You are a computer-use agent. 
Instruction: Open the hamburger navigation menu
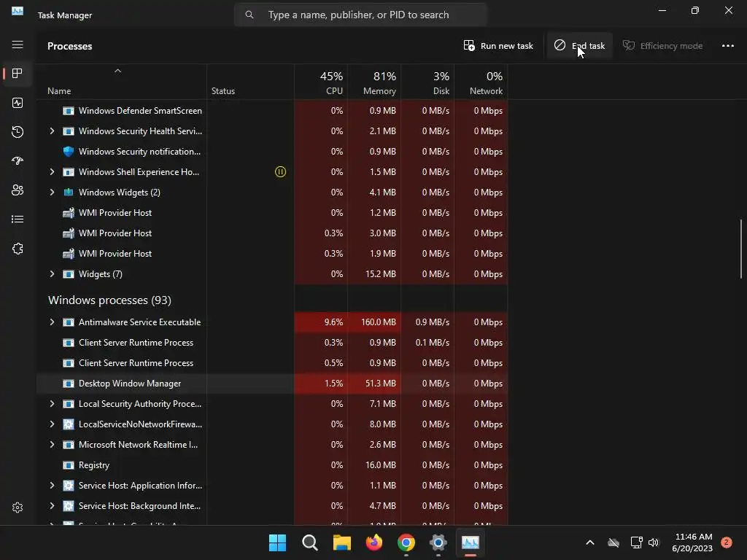[x=18, y=44]
